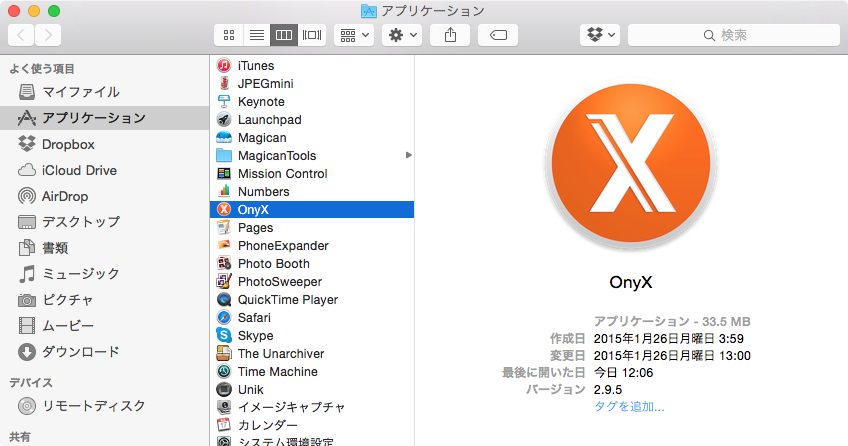Screen dimensions: 848x446
Task: Open Dropbox in the sidebar
Action: click(104, 144)
